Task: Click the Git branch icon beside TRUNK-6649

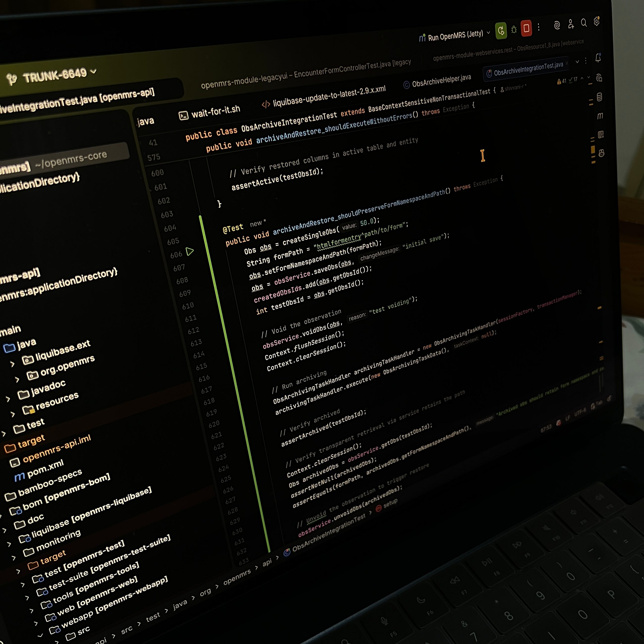Action: click(x=12, y=79)
